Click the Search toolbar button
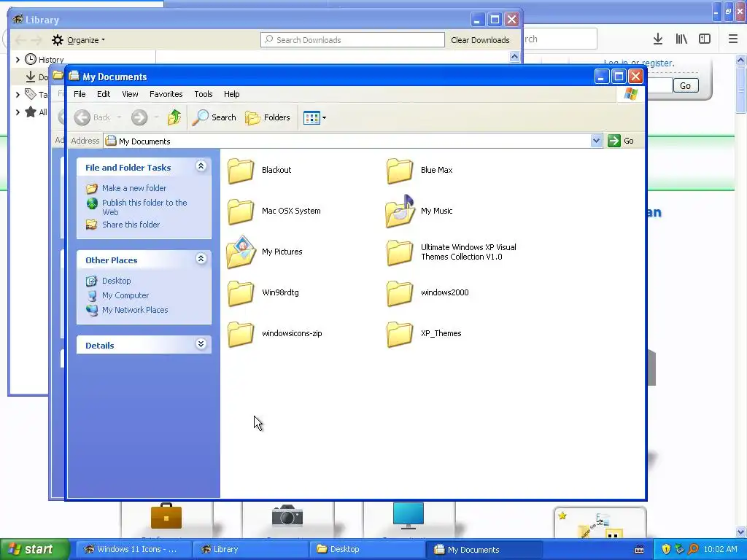Image resolution: width=747 pixels, height=560 pixels. coord(214,117)
